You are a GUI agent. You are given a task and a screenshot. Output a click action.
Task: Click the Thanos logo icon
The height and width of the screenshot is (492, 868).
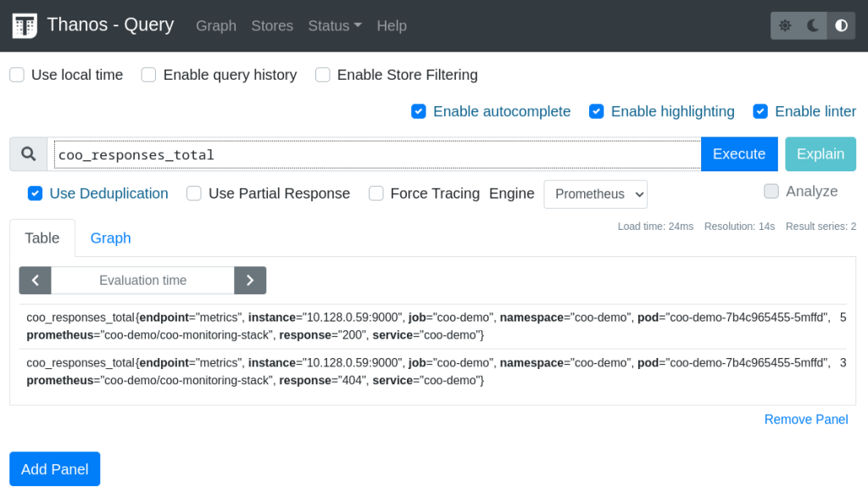click(x=25, y=25)
